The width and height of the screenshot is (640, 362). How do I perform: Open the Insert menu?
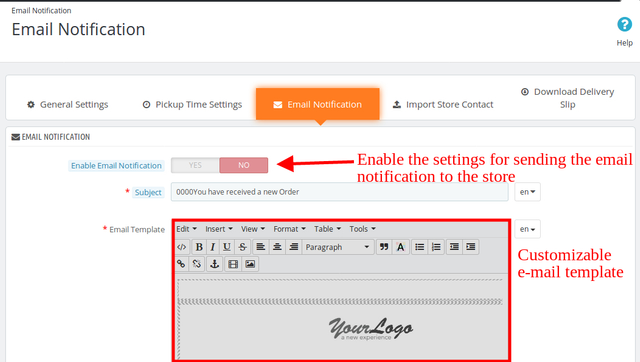click(219, 229)
